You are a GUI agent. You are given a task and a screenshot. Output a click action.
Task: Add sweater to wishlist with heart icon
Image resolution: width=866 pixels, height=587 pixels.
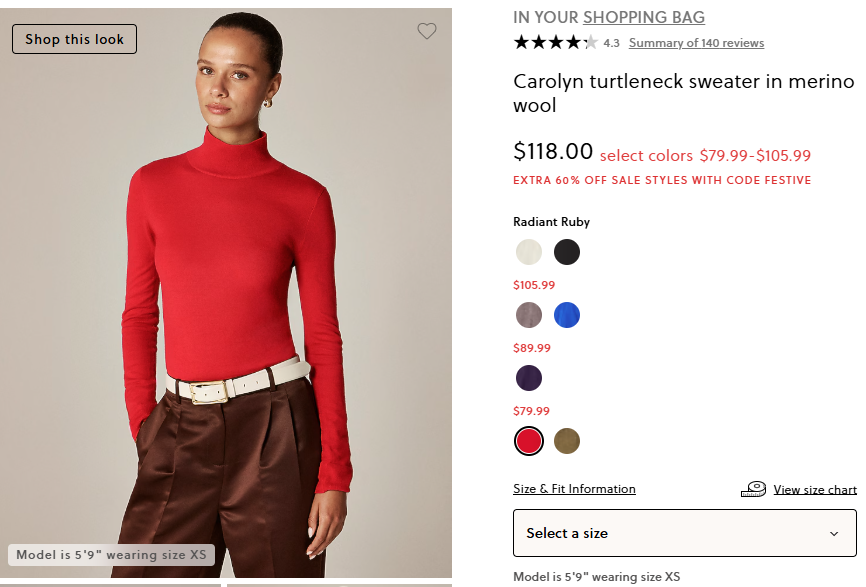pos(426,31)
